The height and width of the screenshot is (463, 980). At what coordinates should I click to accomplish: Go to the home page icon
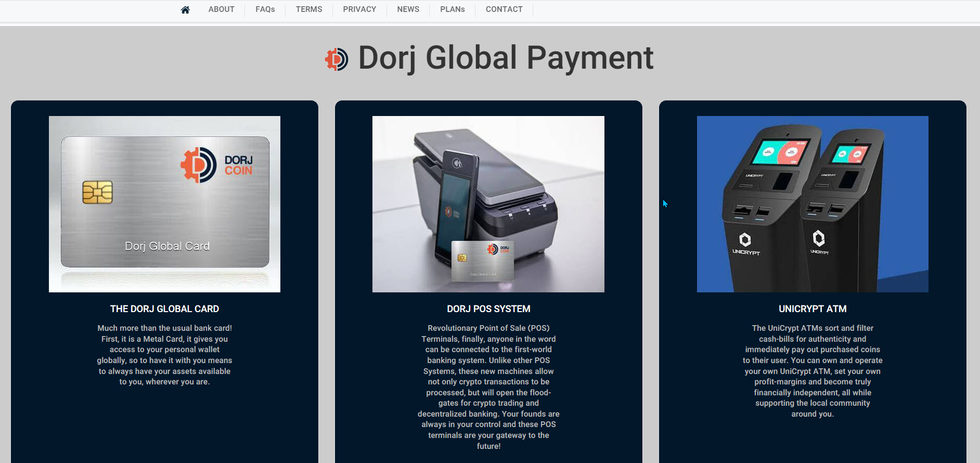click(x=185, y=9)
